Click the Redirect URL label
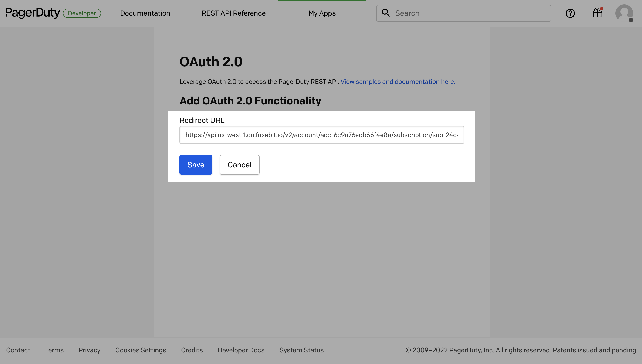 click(x=202, y=120)
